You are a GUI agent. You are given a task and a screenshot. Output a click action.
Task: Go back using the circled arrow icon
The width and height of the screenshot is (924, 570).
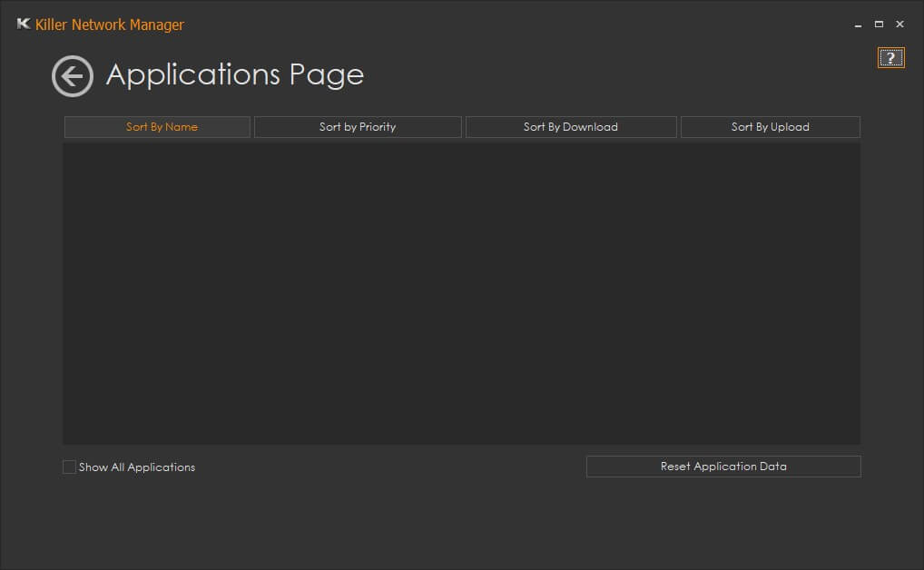[x=73, y=76]
